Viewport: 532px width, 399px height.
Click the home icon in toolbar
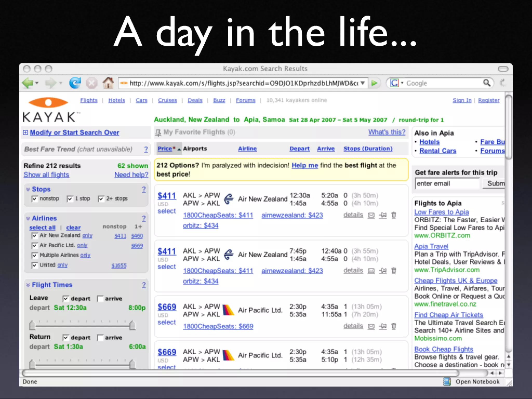click(x=108, y=83)
